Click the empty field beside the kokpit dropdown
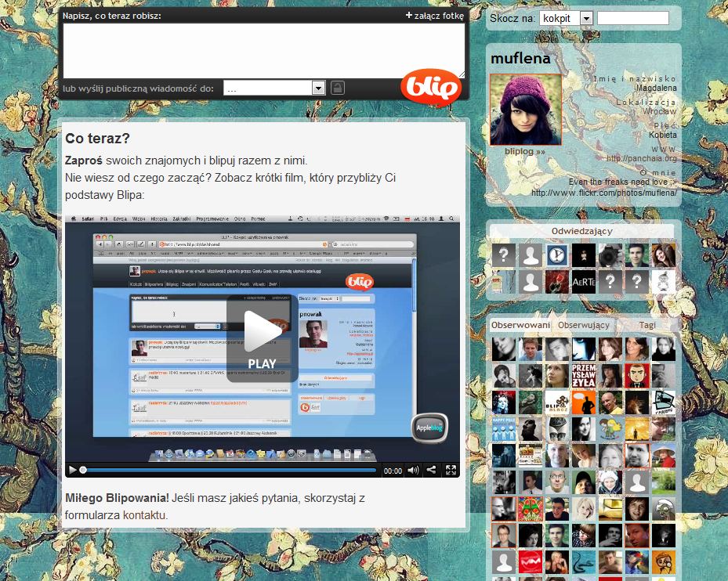Screen dimensions: 728x581 633,18
